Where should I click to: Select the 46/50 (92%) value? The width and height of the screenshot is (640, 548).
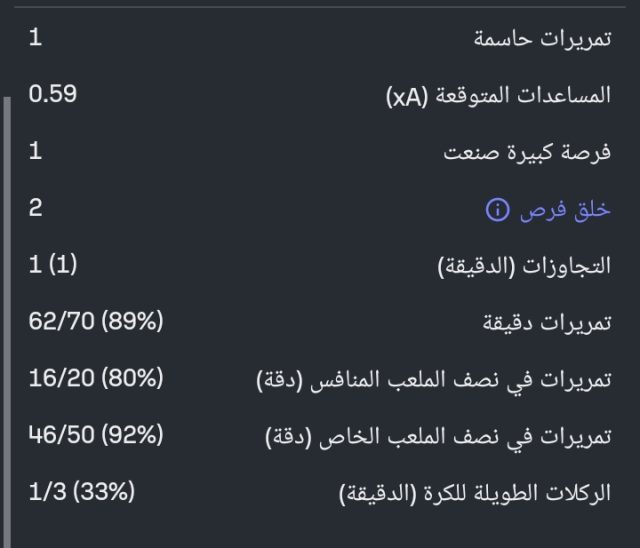(x=96, y=436)
